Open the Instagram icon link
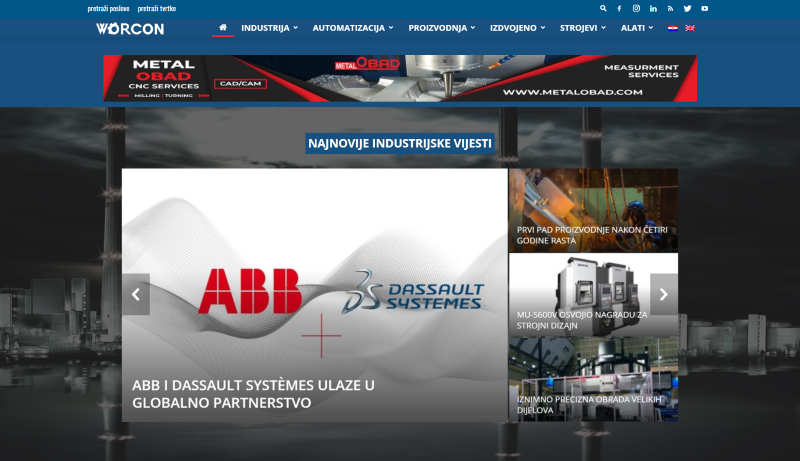 click(636, 8)
